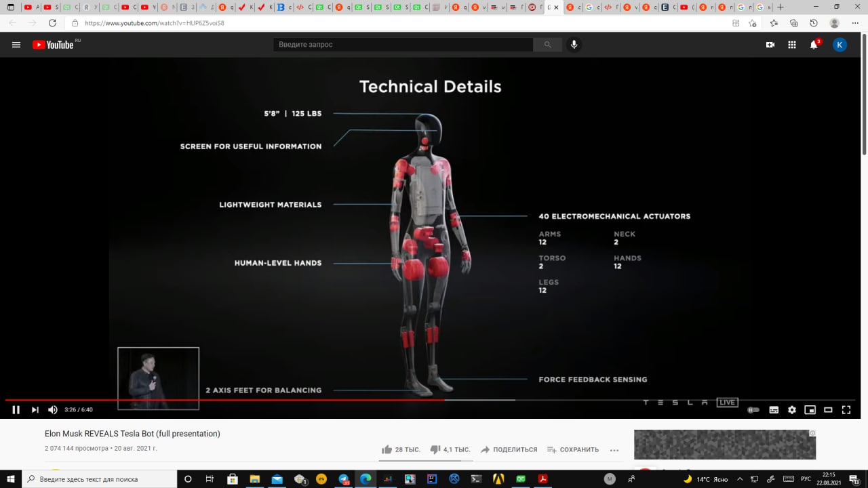Click the browser address bar URL
This screenshot has width=868, height=488.
(x=155, y=23)
